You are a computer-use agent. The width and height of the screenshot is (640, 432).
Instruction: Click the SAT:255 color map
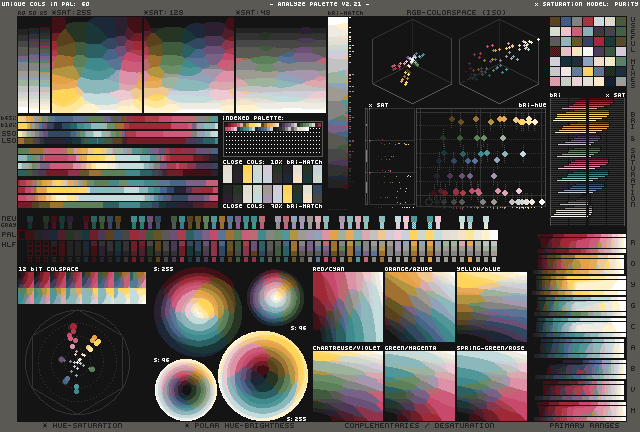[96, 66]
